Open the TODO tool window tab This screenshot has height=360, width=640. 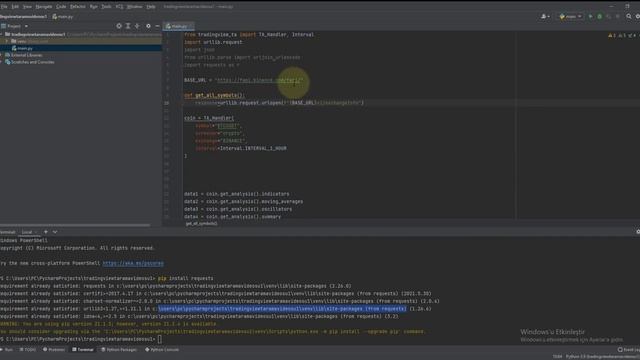[x=28, y=350]
